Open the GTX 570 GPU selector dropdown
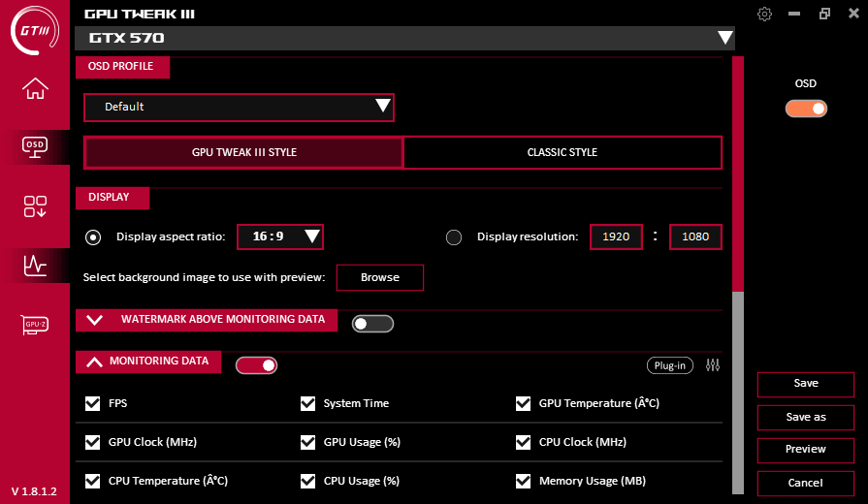Screen dimensions: 868x504 404,38
